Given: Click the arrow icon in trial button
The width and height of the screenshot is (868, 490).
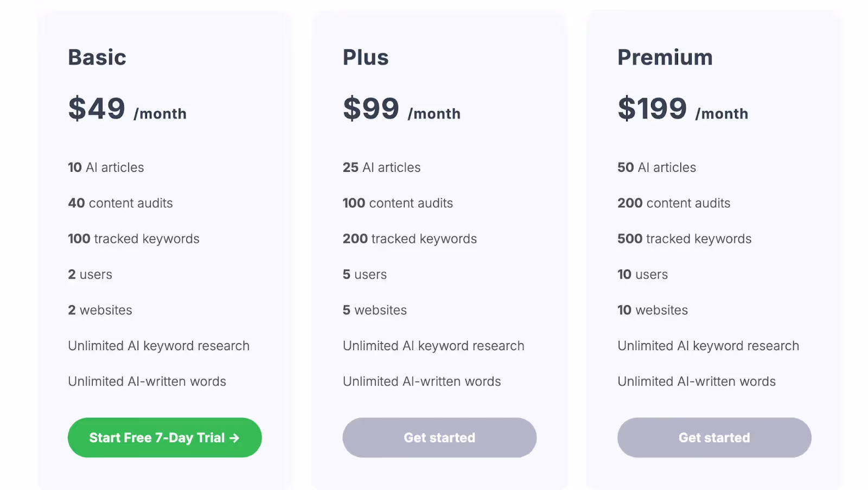Looking at the screenshot, I should click(234, 438).
